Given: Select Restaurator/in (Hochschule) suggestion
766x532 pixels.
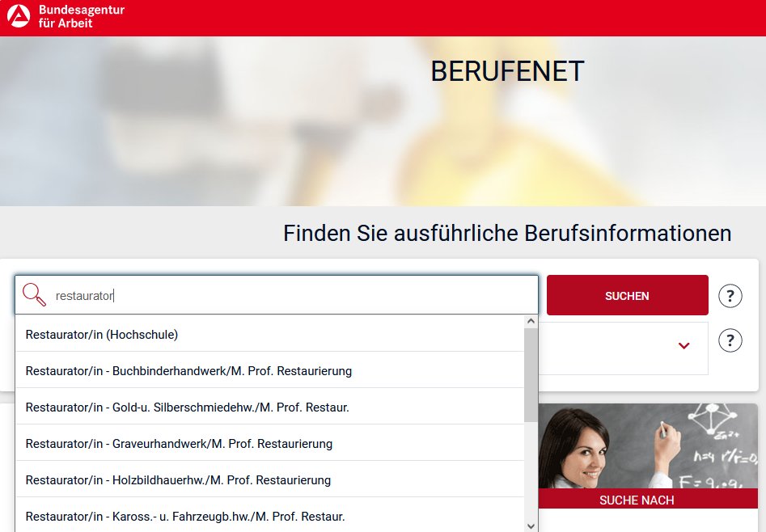Looking at the screenshot, I should 269,334.
